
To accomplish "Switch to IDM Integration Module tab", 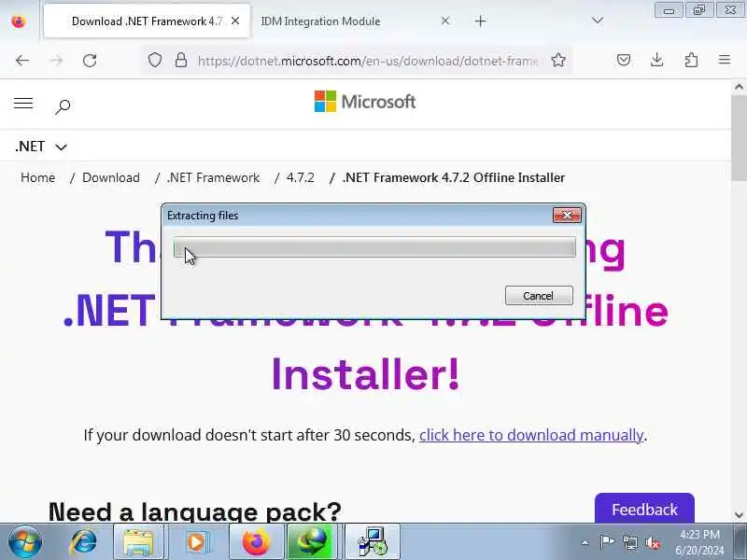I will (x=320, y=21).
